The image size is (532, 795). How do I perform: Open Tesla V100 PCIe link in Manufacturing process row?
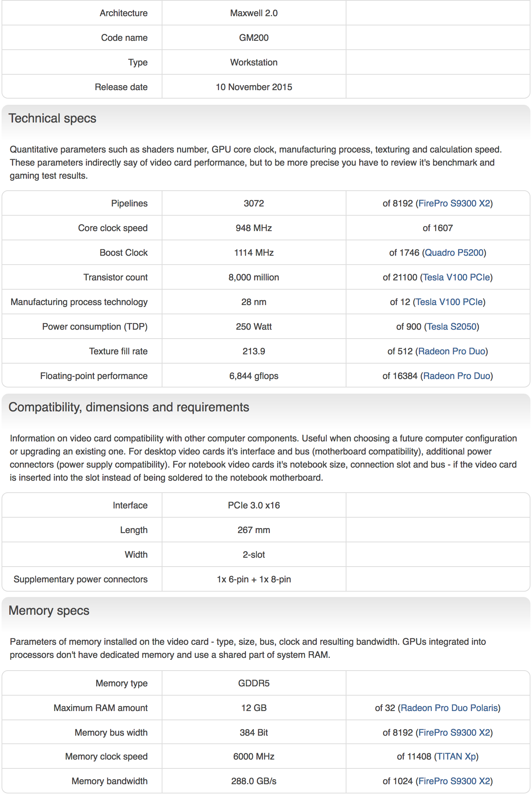[449, 302]
